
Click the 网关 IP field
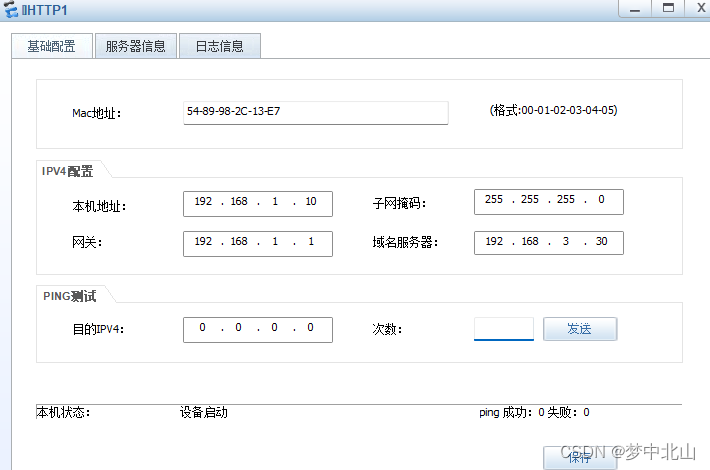[258, 244]
